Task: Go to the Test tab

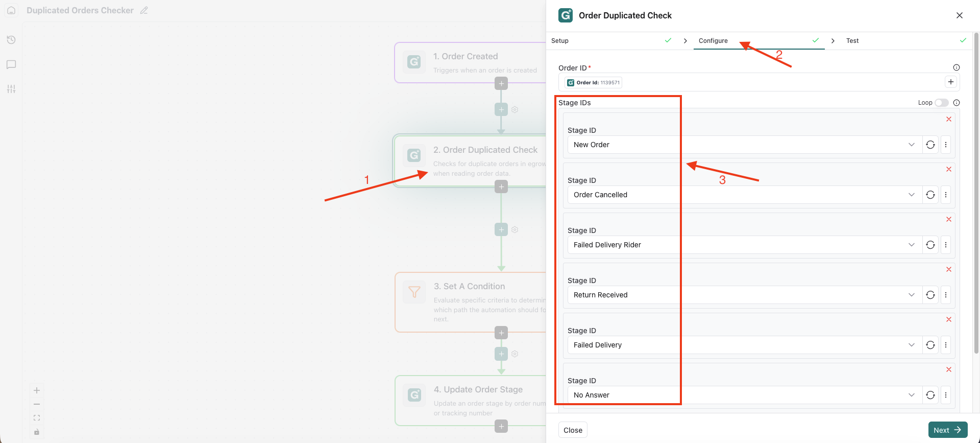Action: point(852,41)
